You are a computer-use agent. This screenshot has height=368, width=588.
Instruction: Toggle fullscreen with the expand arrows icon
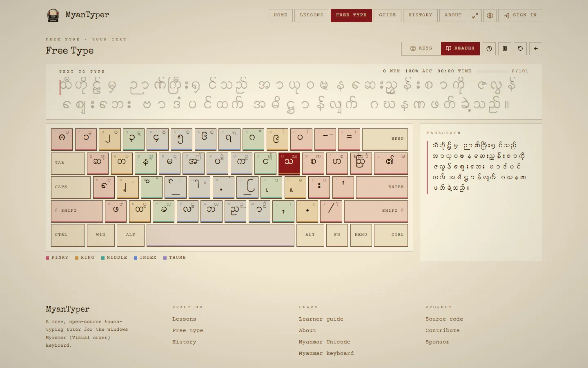[x=475, y=16]
